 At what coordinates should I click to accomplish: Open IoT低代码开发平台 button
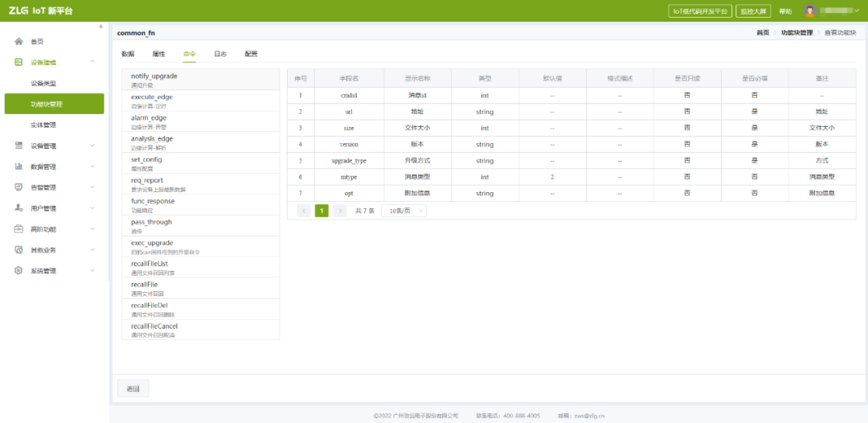coord(700,11)
